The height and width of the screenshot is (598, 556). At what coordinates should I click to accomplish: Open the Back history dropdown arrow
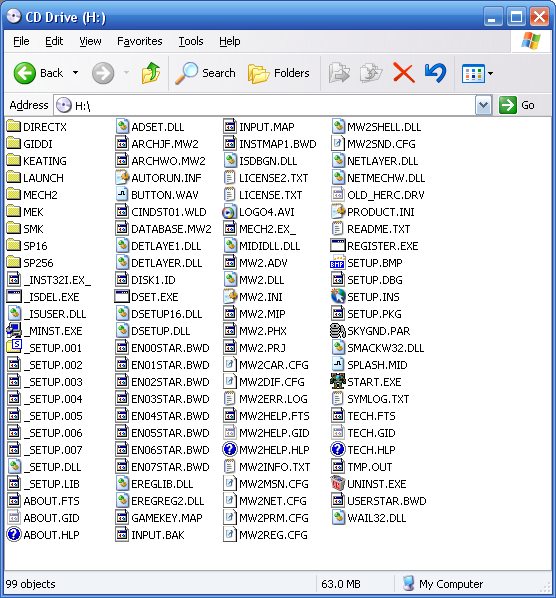pos(76,73)
